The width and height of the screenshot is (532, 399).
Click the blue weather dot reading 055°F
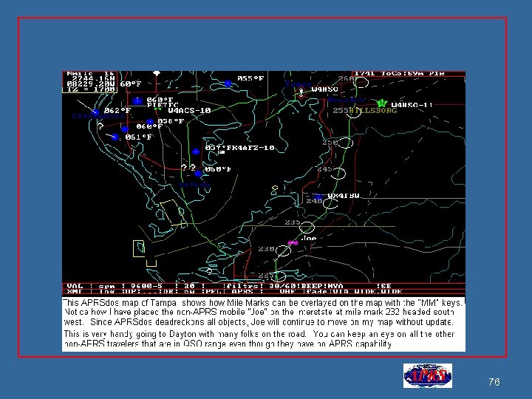coord(228,83)
